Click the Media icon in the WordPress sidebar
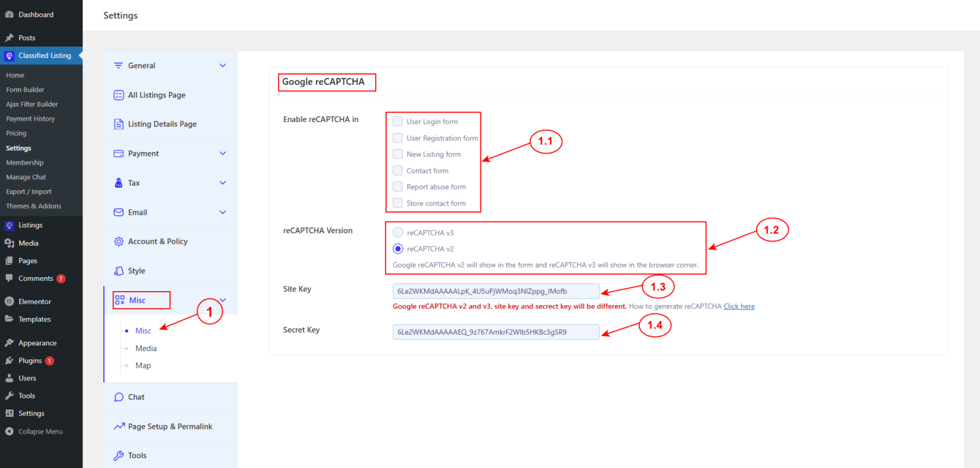This screenshot has height=468, width=980. [10, 243]
